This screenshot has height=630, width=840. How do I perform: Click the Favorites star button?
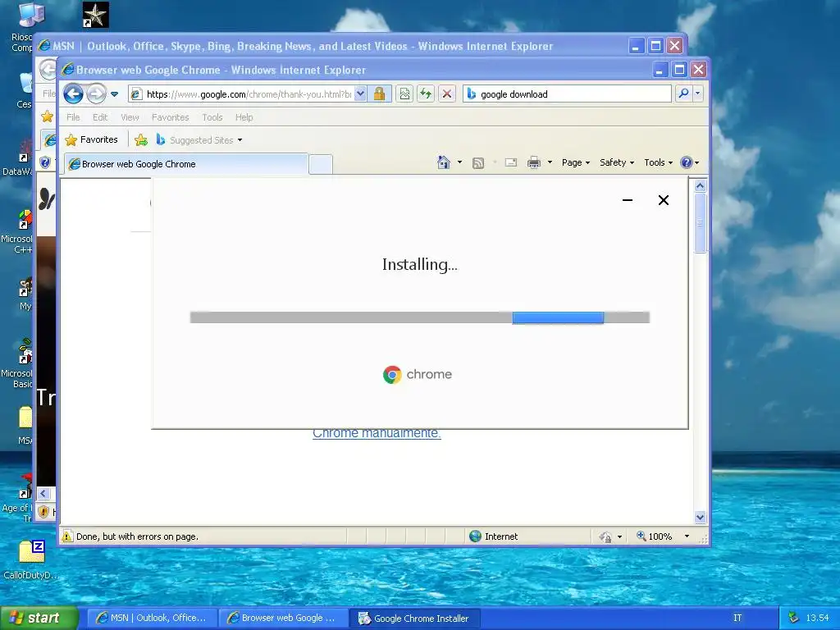(91, 139)
